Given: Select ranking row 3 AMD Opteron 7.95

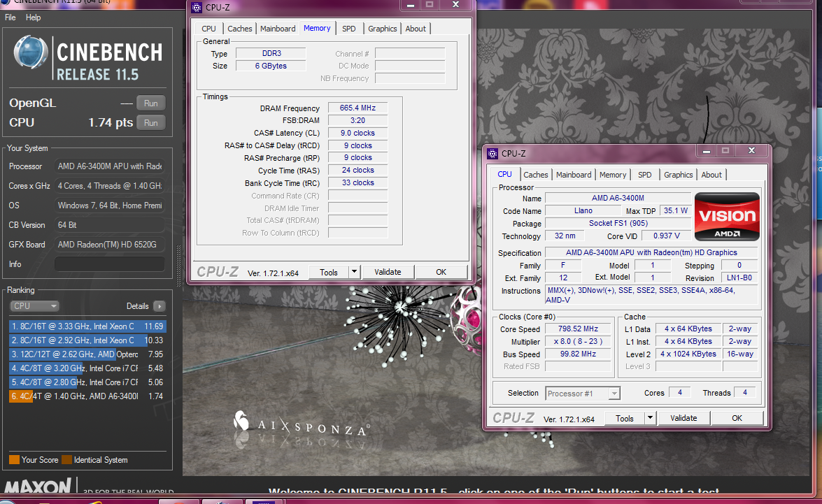Looking at the screenshot, I should (87, 354).
